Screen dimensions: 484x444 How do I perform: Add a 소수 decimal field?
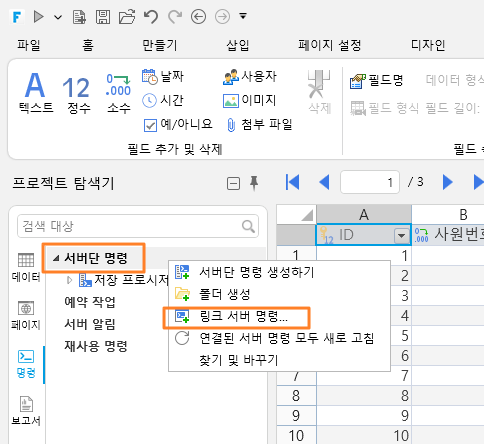pos(119,94)
